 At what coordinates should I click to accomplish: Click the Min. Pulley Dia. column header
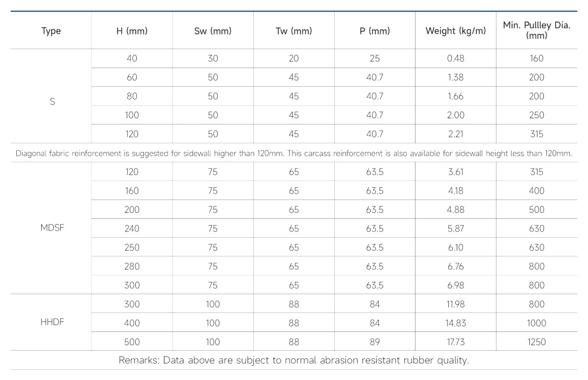point(537,30)
